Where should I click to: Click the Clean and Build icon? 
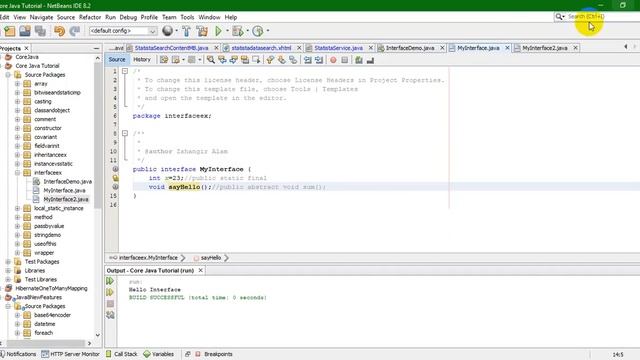[202, 31]
